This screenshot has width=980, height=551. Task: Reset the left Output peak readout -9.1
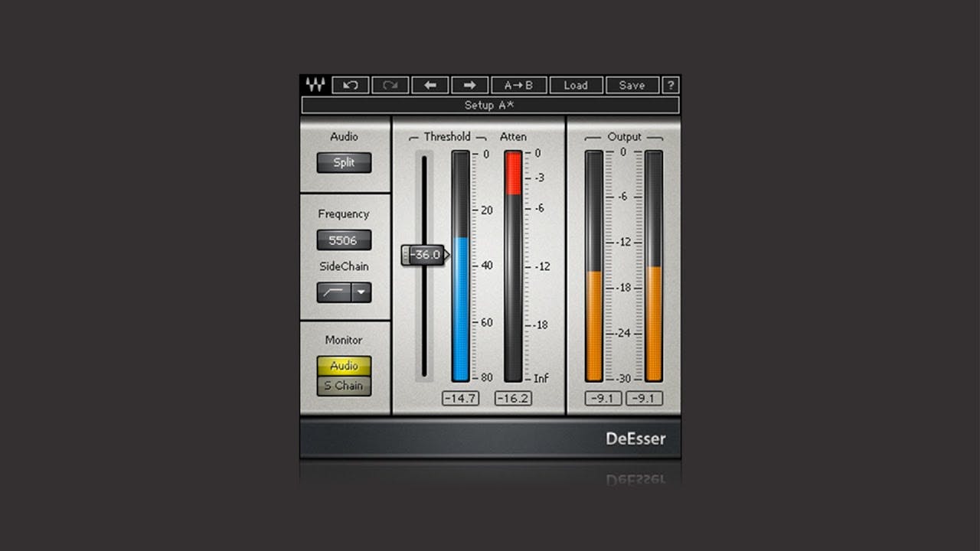pyautogui.click(x=603, y=399)
